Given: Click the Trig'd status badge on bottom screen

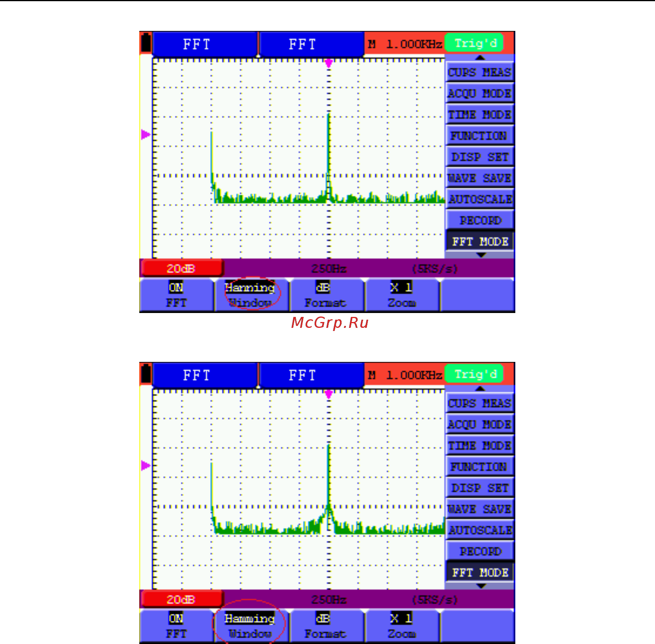Looking at the screenshot, I should pos(474,374).
